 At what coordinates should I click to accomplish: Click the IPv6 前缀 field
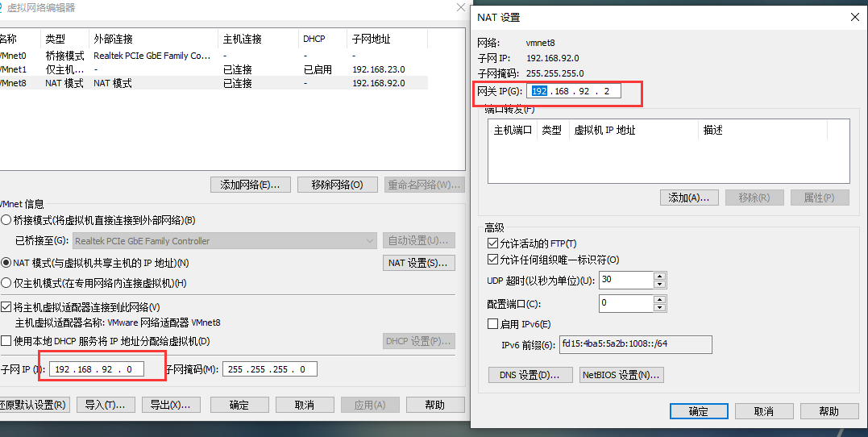tap(636, 344)
